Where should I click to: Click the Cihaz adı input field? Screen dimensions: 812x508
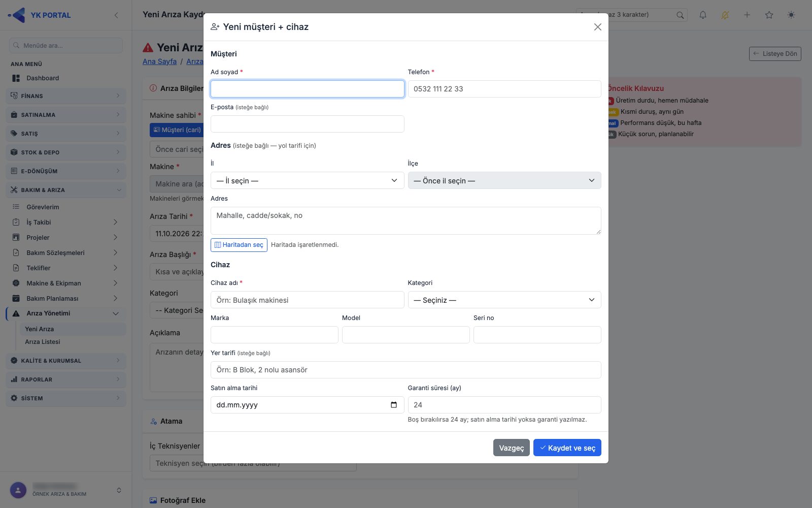(308, 300)
